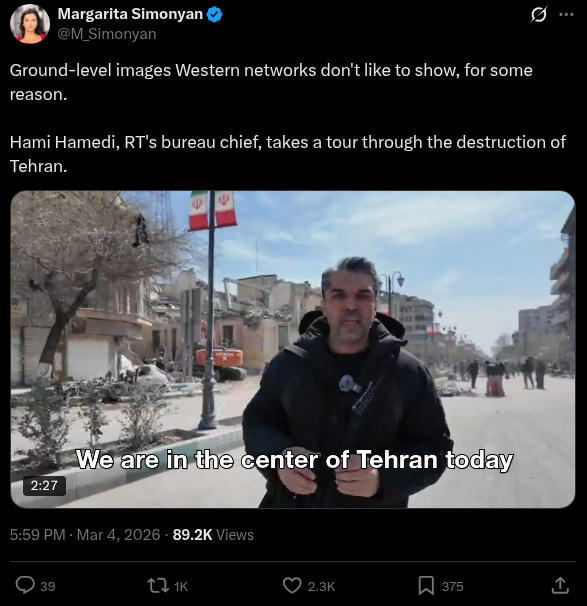This screenshot has width=587, height=606.
Task: Click the 39 replies count
Action: (48, 586)
